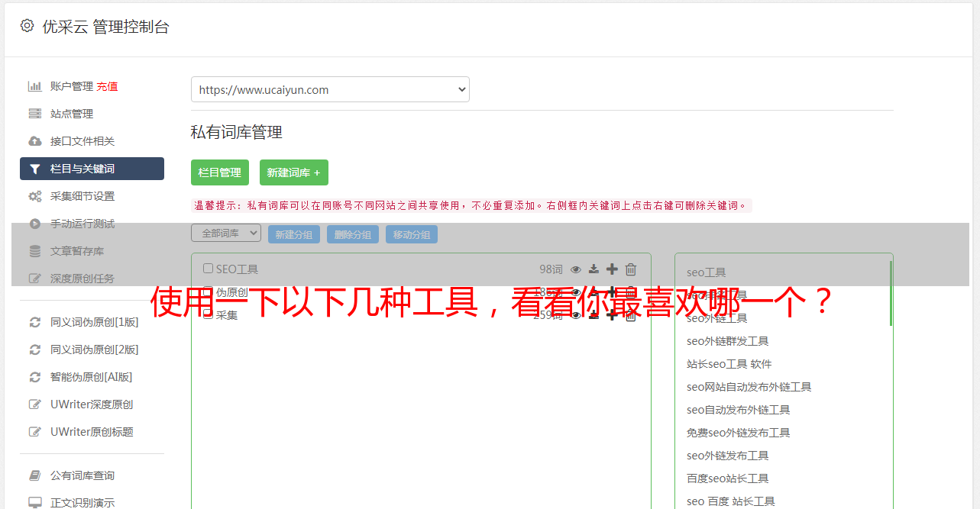Select keyword "百度seo站长工具"
980x509 pixels.
point(727,478)
